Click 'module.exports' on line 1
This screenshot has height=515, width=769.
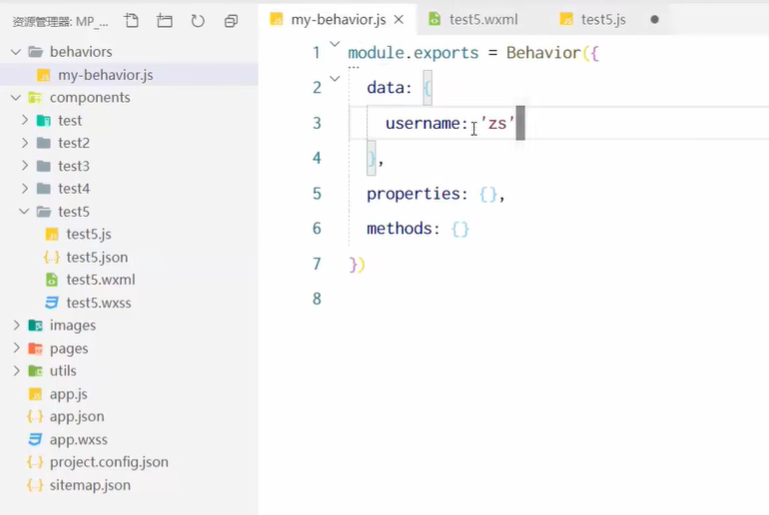click(x=413, y=53)
